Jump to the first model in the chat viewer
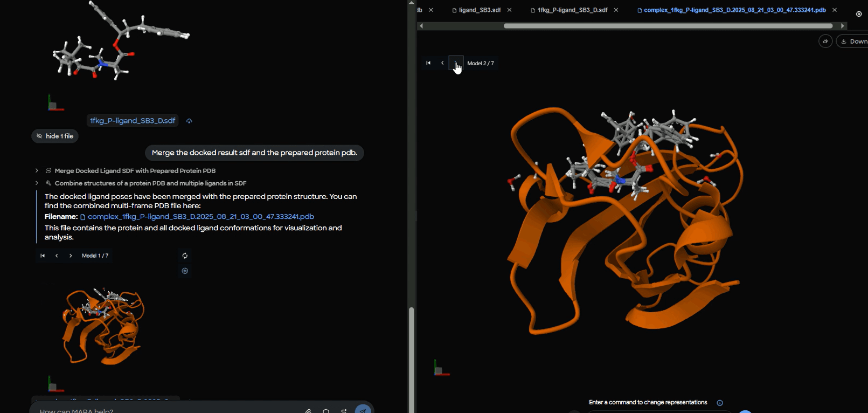Screen dimensions: 868x413 coord(43,256)
